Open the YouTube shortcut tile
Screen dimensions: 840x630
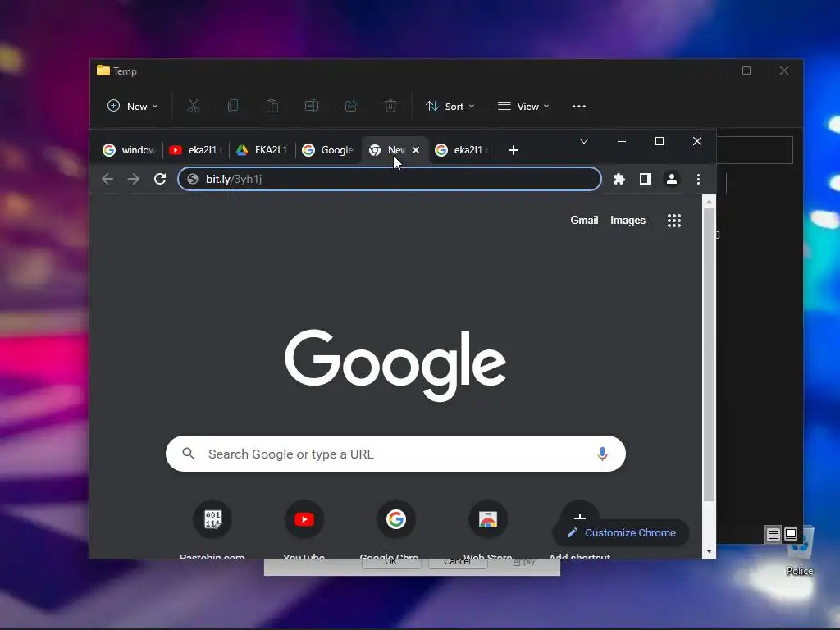click(x=304, y=519)
